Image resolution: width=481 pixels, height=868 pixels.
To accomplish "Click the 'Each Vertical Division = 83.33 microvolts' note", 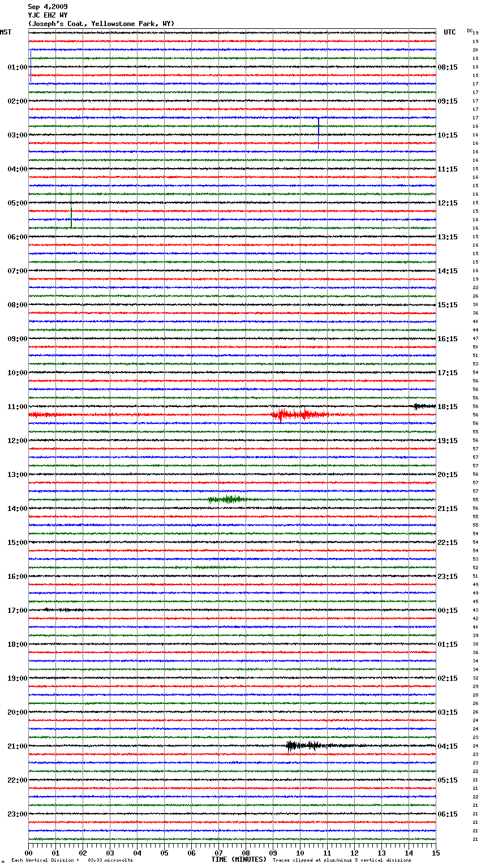I will 72,860.
